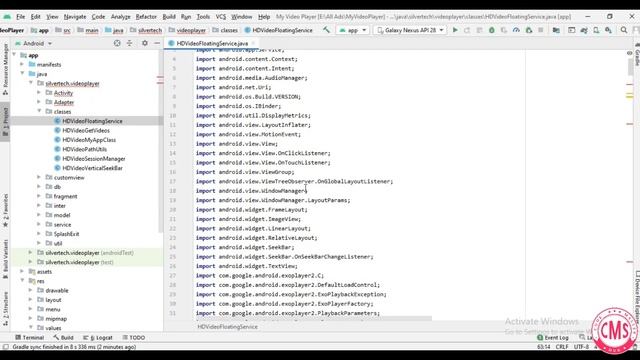Click Scroll from Source target icon in Project panel
Screen dimensions: 640x360
(117, 43)
